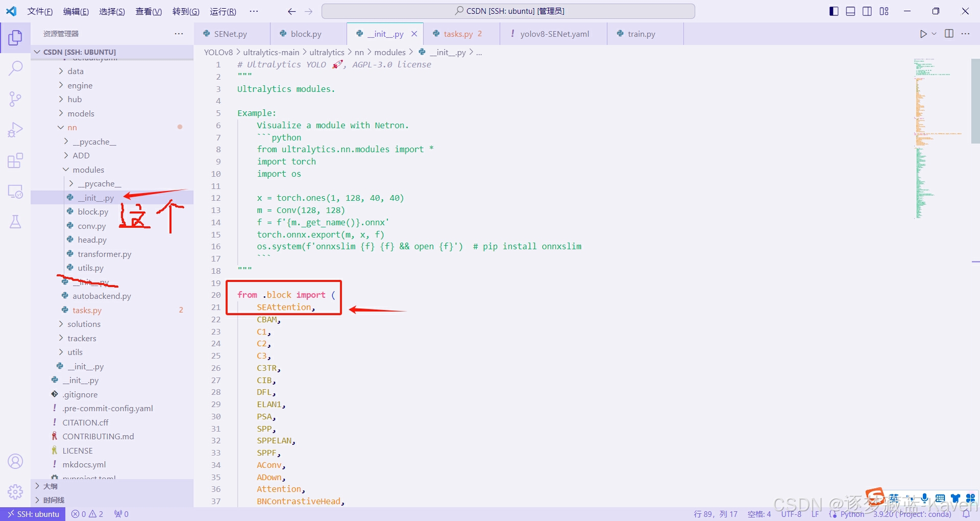The image size is (980, 521).
Task: Open head.py in the explorer
Action: tap(112, 240)
